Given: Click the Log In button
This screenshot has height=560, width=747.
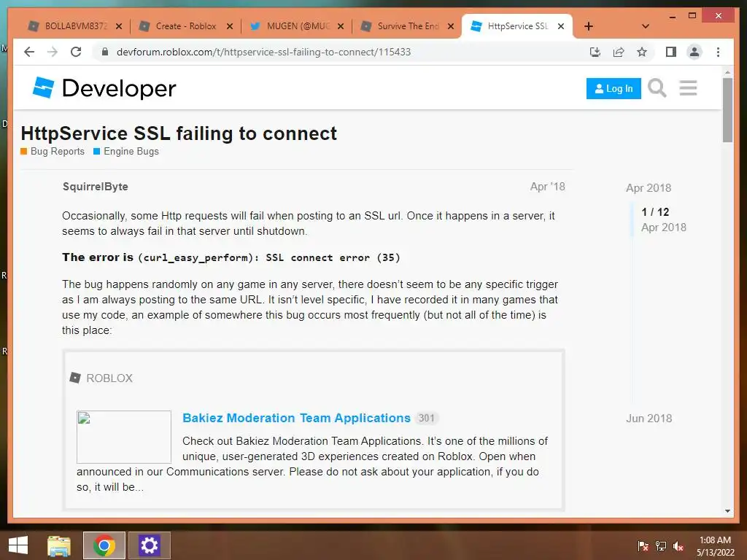Looking at the screenshot, I should coord(614,88).
